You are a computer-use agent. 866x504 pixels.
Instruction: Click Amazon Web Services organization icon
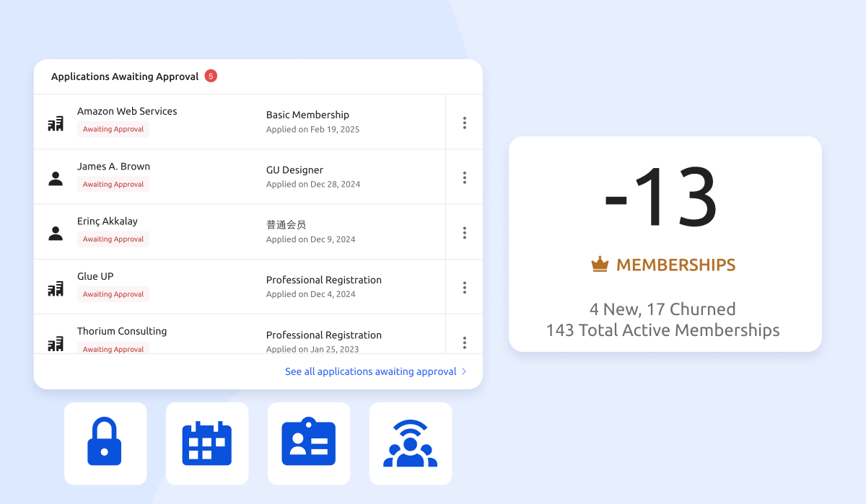click(56, 124)
